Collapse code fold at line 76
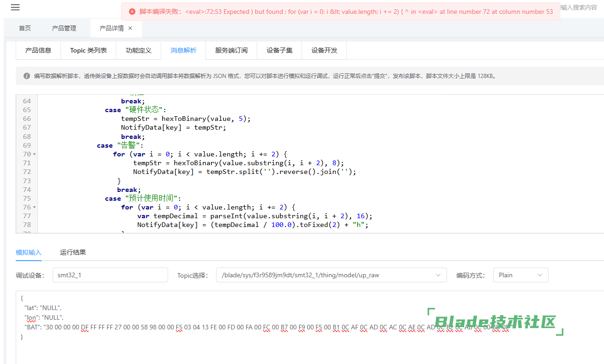The image size is (604, 364). (x=35, y=207)
